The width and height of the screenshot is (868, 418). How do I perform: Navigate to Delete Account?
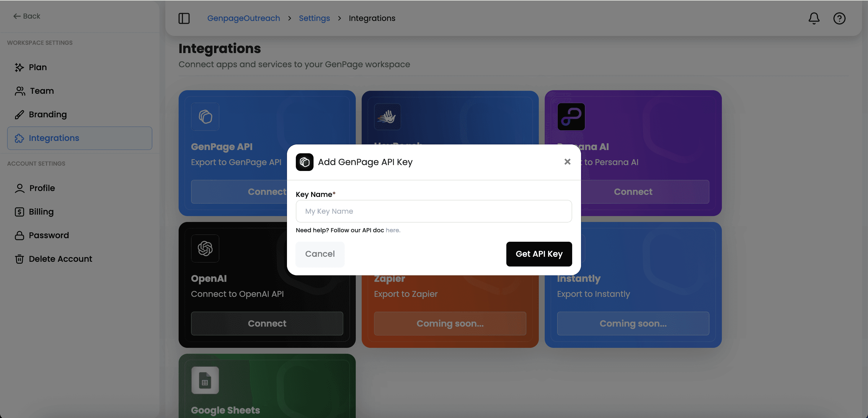click(x=60, y=259)
